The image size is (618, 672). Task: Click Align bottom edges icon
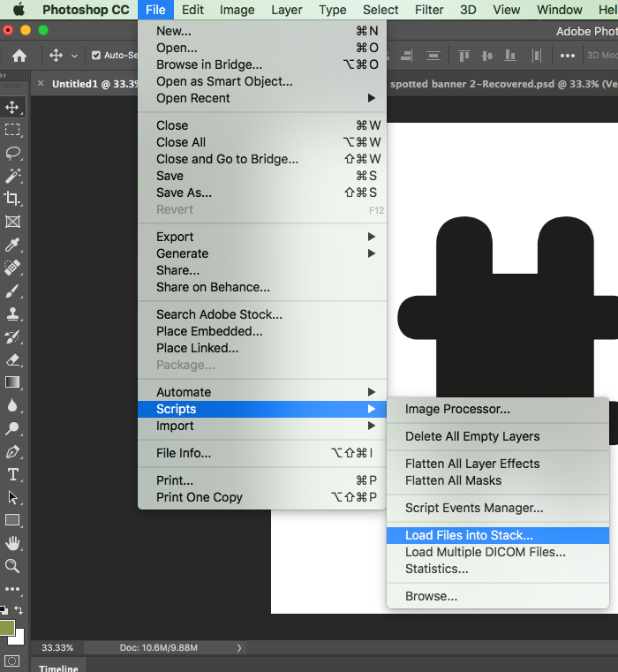point(510,56)
